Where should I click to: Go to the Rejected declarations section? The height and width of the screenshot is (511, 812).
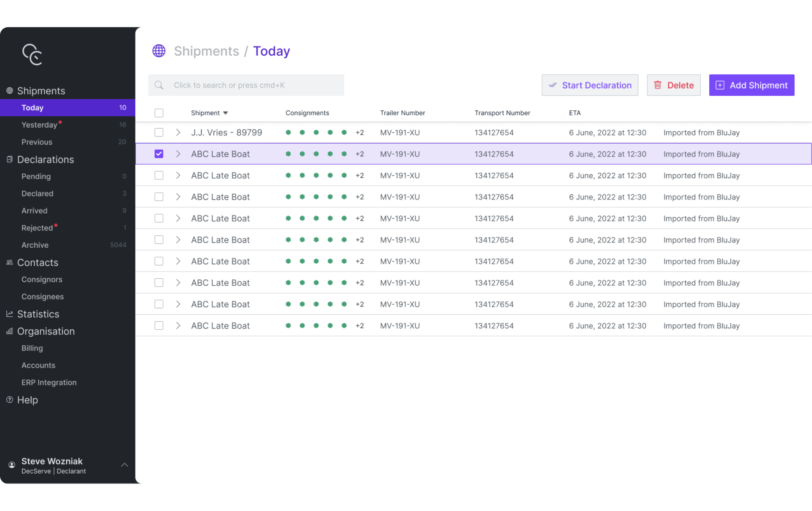(37, 228)
